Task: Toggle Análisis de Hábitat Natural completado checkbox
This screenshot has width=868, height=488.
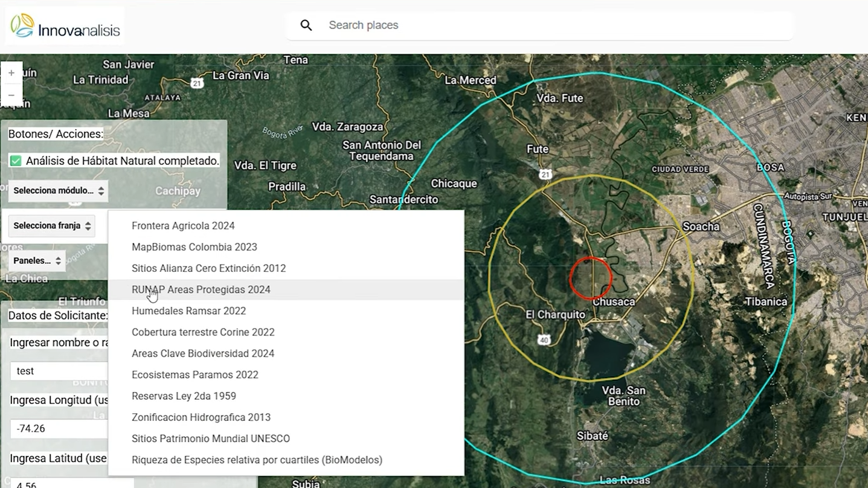Action: (16, 161)
